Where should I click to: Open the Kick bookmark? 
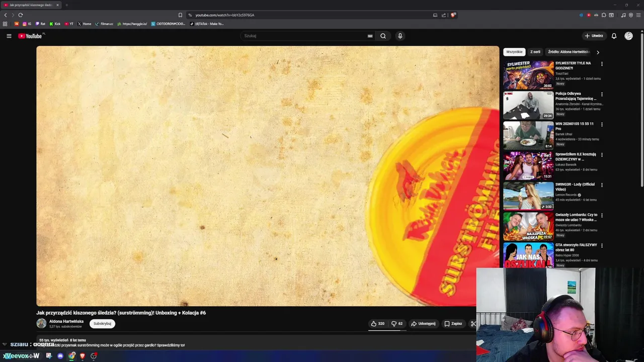coord(55,24)
